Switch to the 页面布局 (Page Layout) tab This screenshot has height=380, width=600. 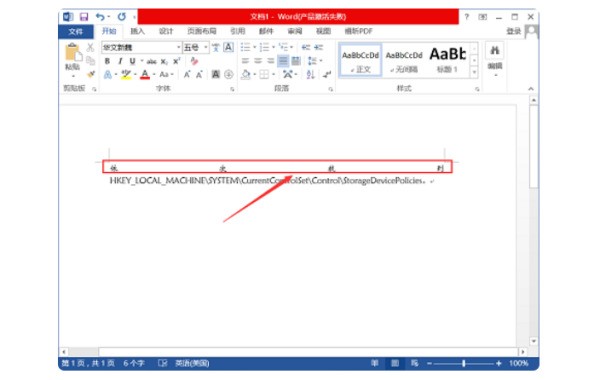pyautogui.click(x=202, y=31)
